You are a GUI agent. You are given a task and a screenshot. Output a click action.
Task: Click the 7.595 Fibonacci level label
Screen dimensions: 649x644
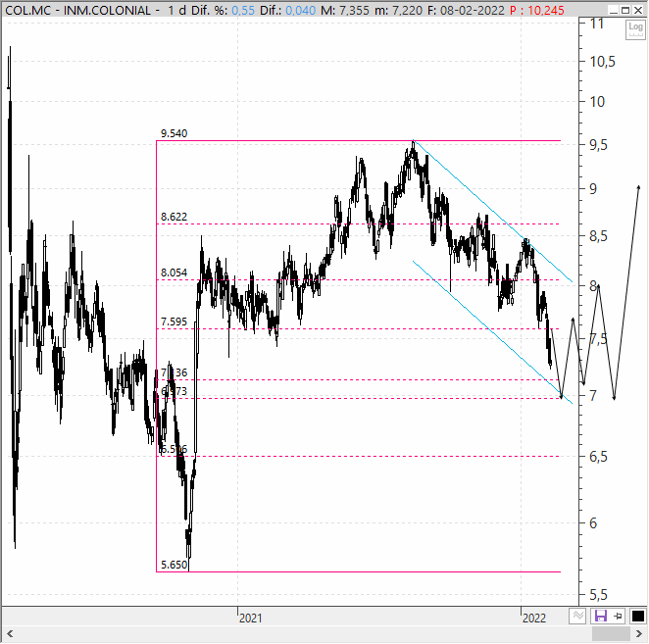pos(174,322)
